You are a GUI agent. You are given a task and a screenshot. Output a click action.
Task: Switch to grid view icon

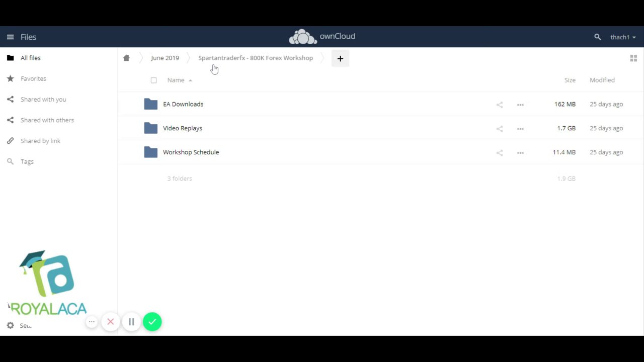pos(633,58)
